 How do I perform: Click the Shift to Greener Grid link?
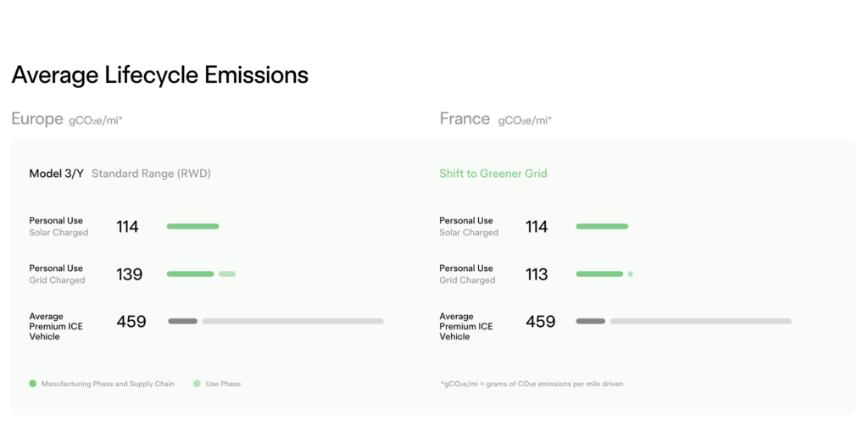(x=493, y=174)
